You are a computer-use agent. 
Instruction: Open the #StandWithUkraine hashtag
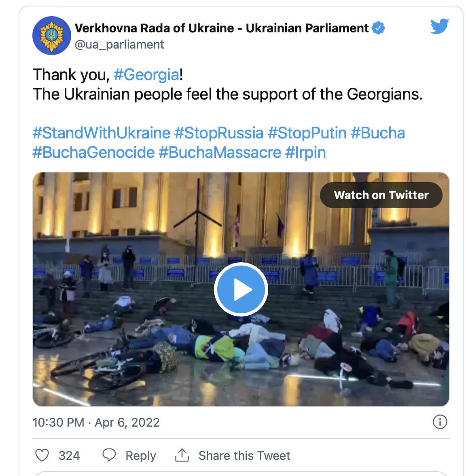tap(102, 133)
